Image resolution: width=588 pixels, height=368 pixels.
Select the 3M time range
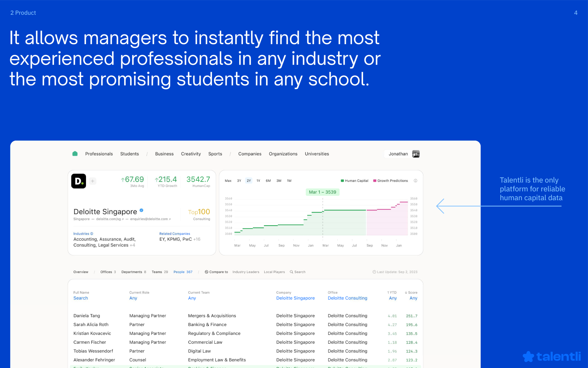pyautogui.click(x=279, y=181)
